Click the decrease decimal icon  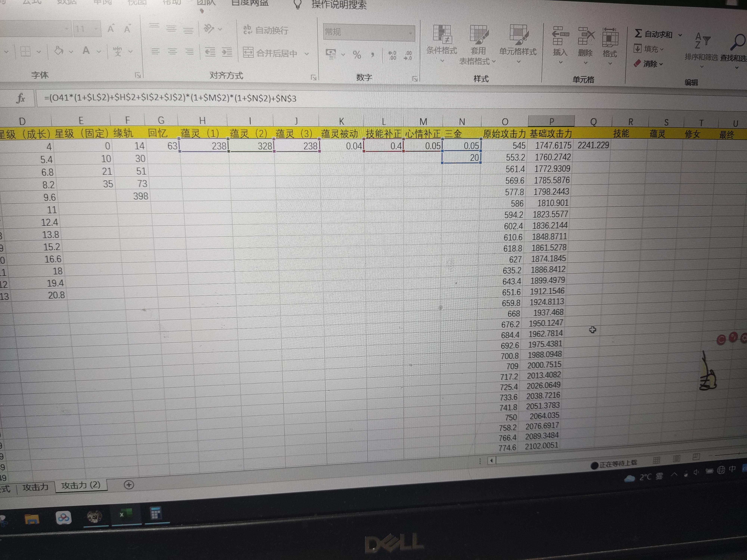coord(408,56)
